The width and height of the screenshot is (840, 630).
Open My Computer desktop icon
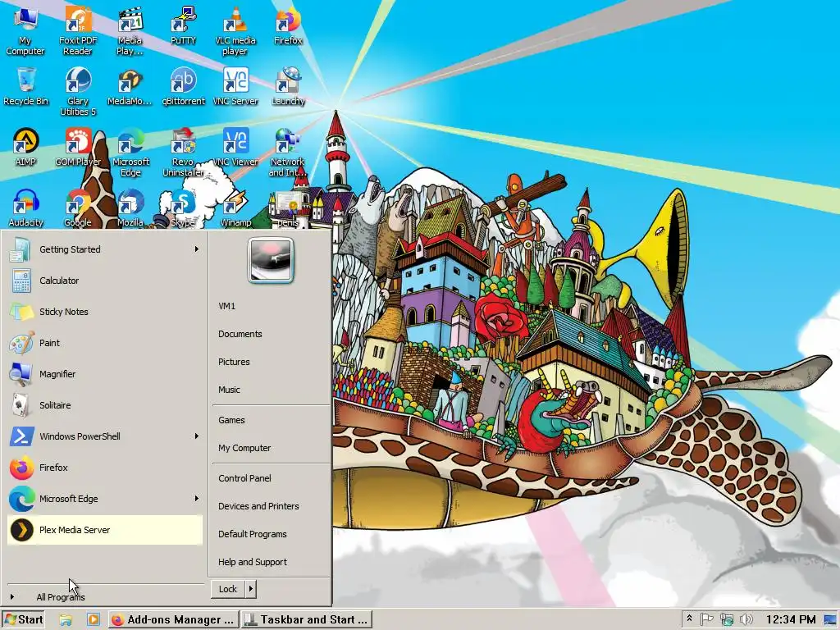click(x=25, y=30)
